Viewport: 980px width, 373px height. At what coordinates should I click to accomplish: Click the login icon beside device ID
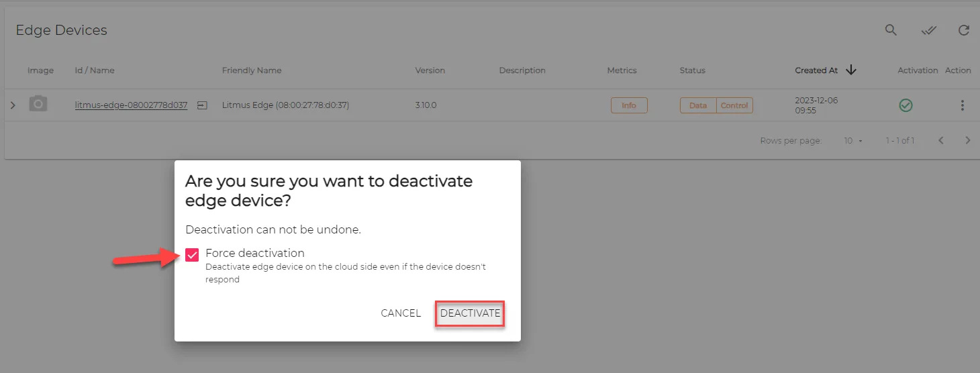pyautogui.click(x=202, y=105)
